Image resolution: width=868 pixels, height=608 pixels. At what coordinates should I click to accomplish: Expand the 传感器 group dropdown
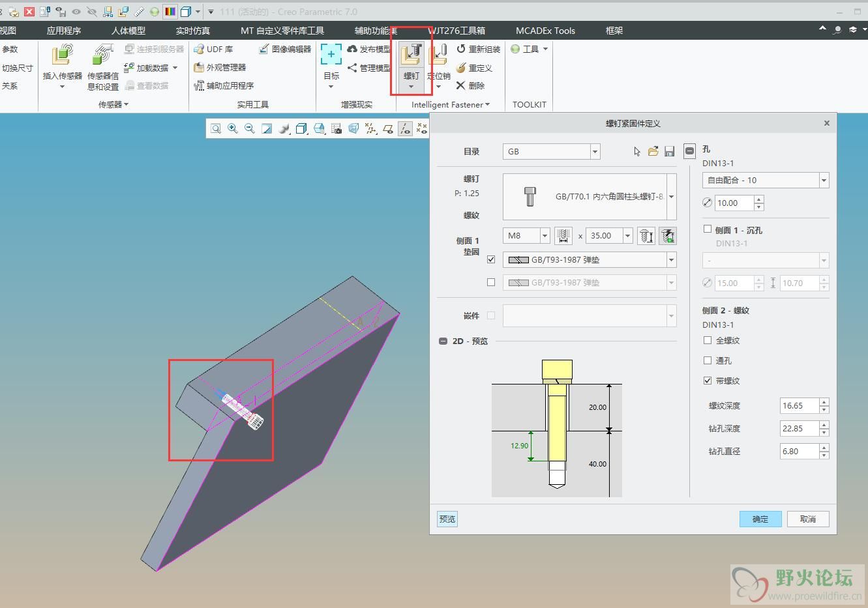(113, 104)
